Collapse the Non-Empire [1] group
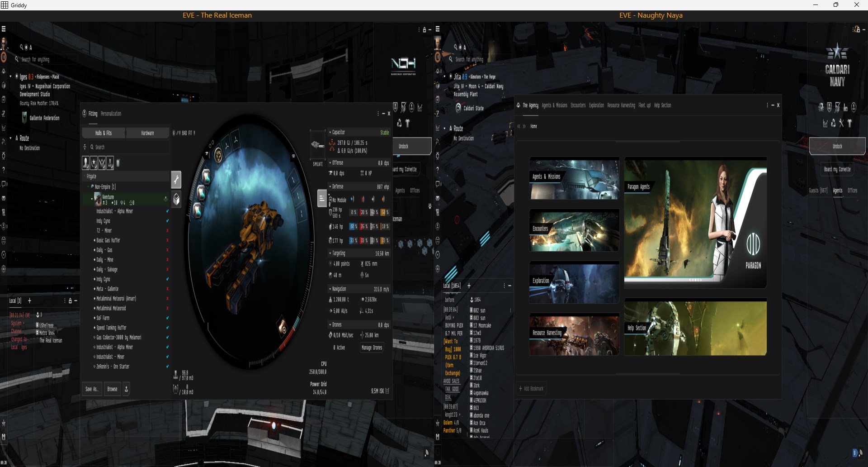The width and height of the screenshot is (868, 467). (x=88, y=187)
